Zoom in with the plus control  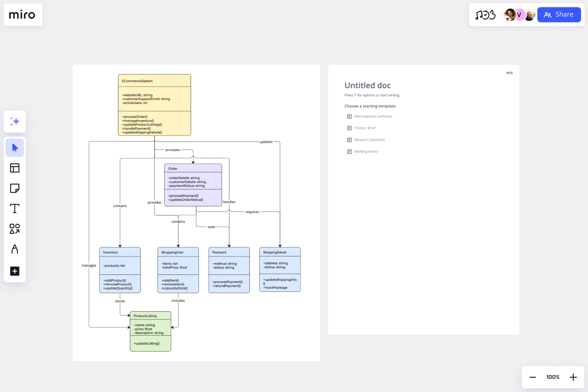(x=573, y=377)
